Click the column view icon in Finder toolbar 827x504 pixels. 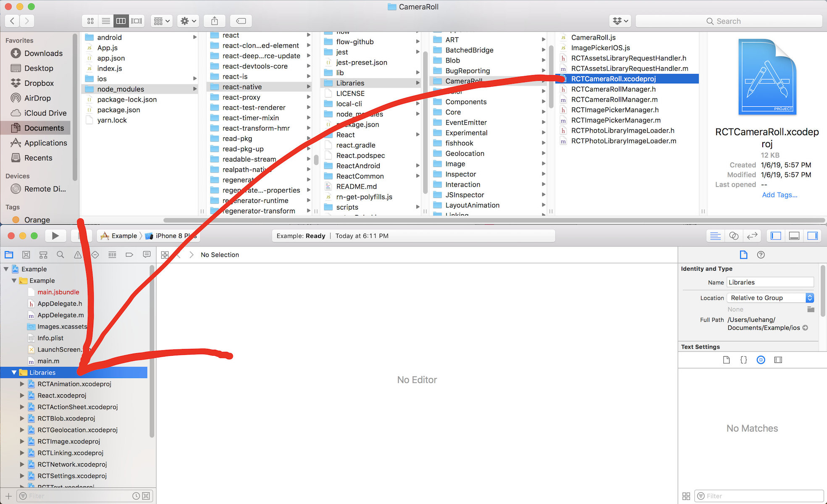click(x=121, y=21)
